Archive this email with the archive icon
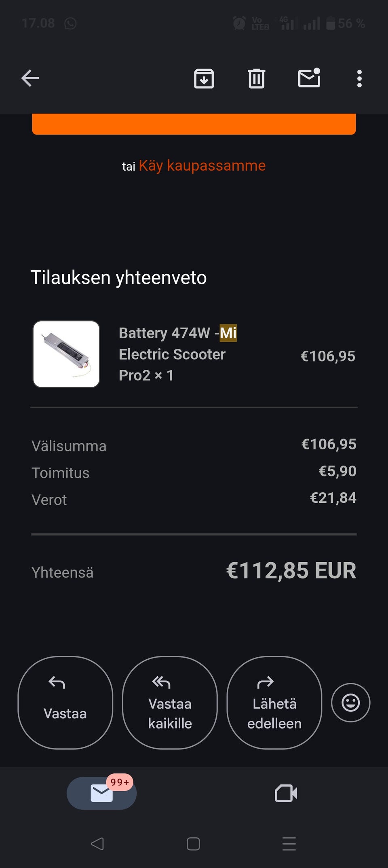 tap(204, 78)
